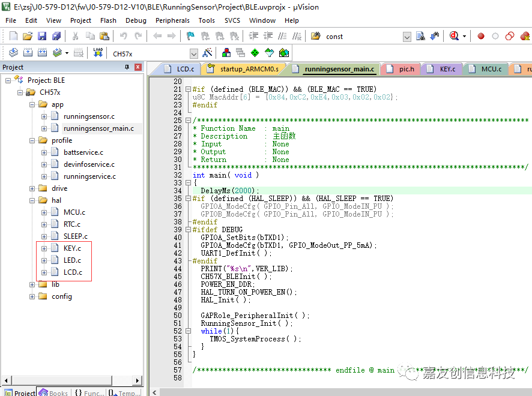Collapse the while loop fold at line 52
Image resolution: width=532 pixels, height=396 pixels.
(x=188, y=331)
